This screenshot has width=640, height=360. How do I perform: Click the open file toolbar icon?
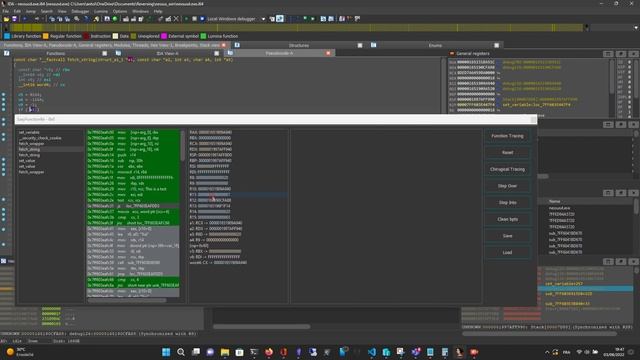coord(6,19)
